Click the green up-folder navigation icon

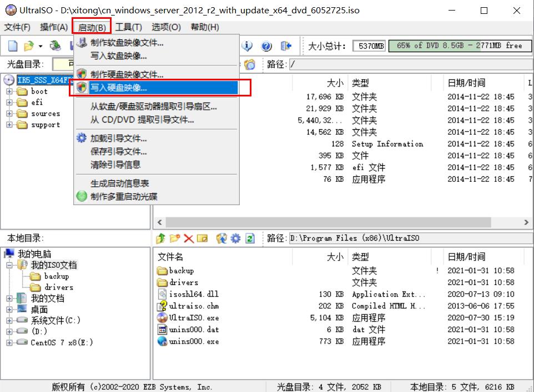tap(161, 238)
